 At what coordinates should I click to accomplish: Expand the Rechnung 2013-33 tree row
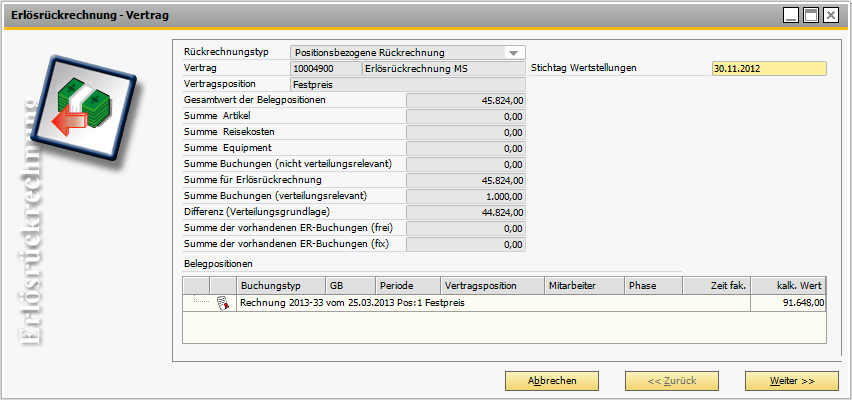click(201, 301)
